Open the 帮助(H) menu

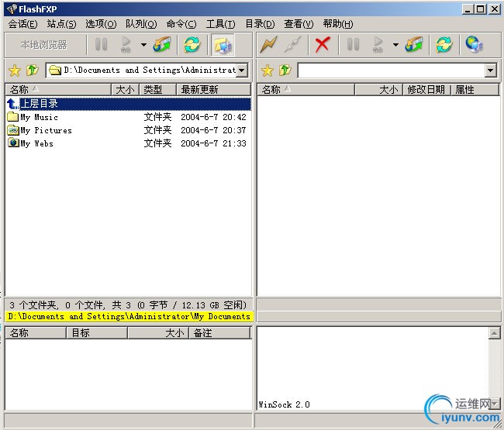(338, 24)
